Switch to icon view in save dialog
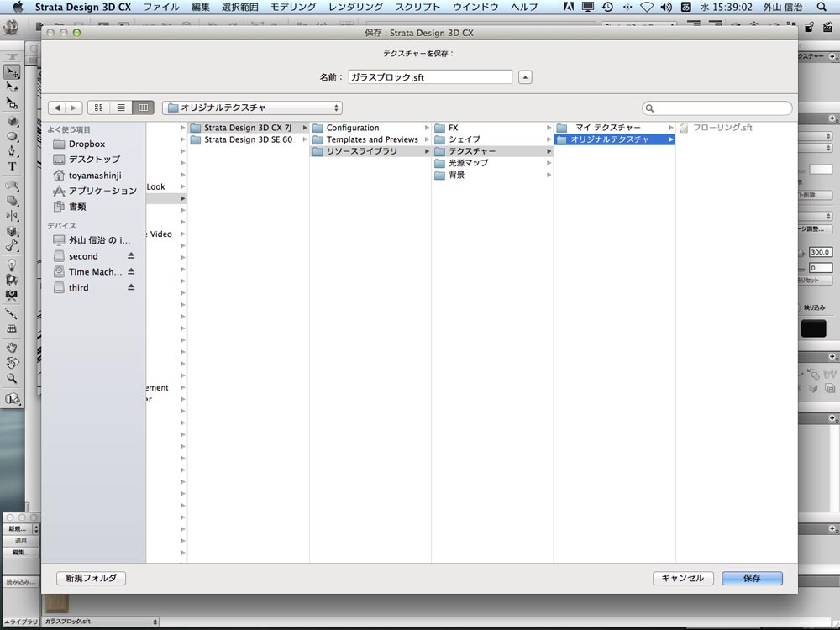The image size is (840, 630). pyautogui.click(x=98, y=108)
